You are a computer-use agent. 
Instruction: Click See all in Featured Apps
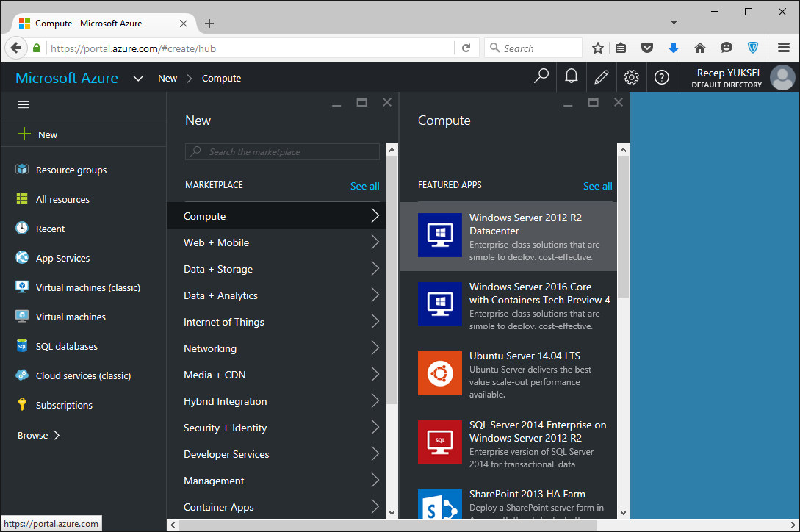point(597,187)
